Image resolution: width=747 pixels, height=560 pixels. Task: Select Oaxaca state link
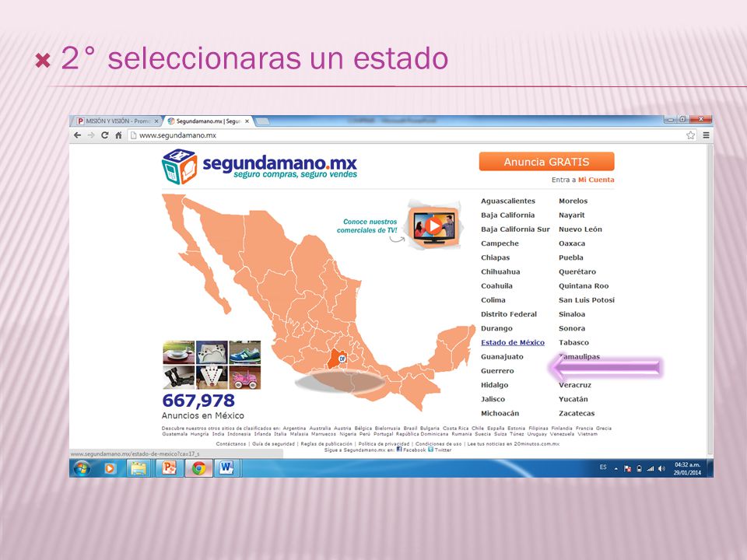tap(572, 243)
